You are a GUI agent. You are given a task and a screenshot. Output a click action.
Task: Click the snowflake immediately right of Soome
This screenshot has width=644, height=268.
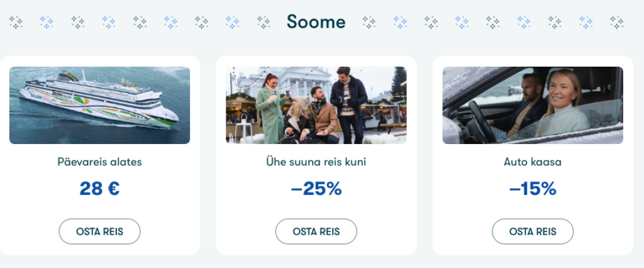pos(369,23)
